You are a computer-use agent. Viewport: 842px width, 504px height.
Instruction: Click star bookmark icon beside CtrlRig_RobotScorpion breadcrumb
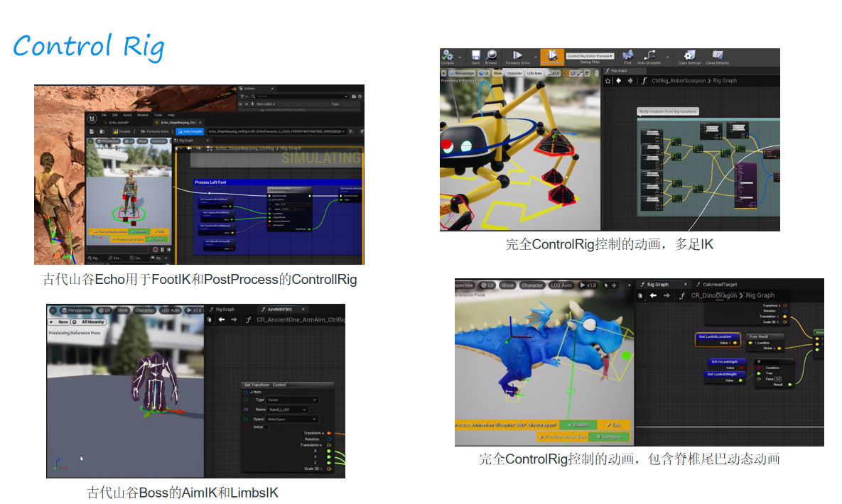(x=608, y=81)
